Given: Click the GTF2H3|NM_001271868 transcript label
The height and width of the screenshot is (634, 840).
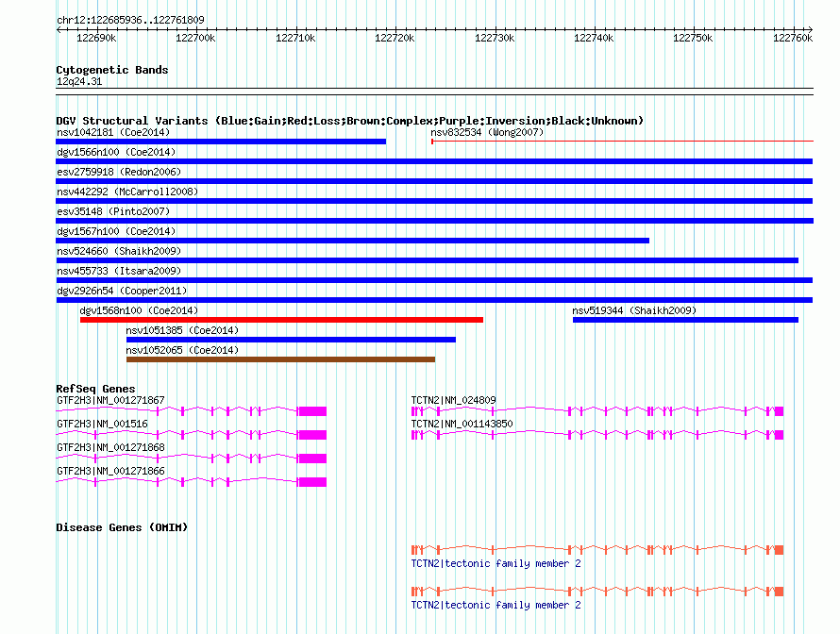Looking at the screenshot, I should click(x=110, y=447).
